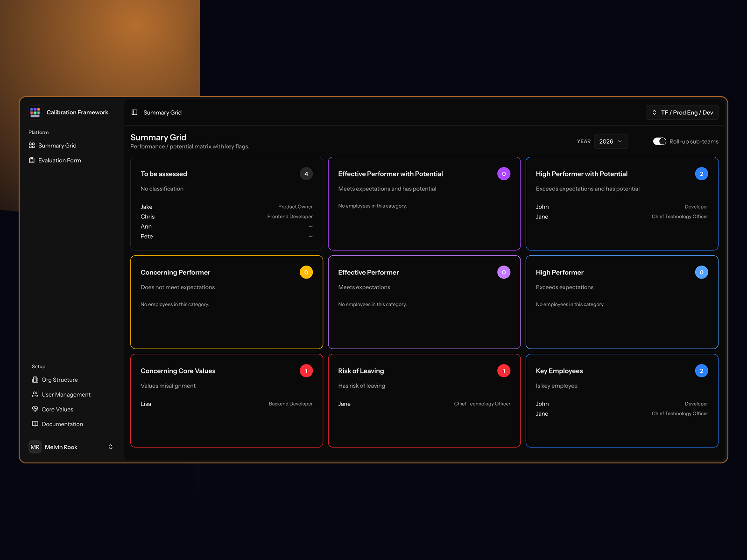Click the To be assessed count badge
This screenshot has width=747, height=560.
306,174
